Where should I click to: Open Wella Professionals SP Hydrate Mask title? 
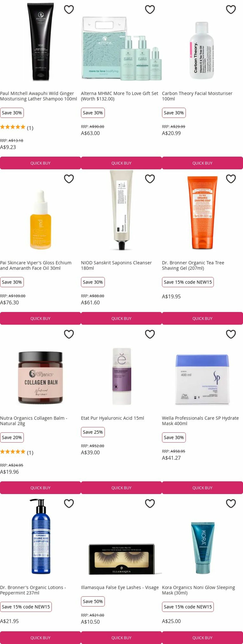[200, 421]
